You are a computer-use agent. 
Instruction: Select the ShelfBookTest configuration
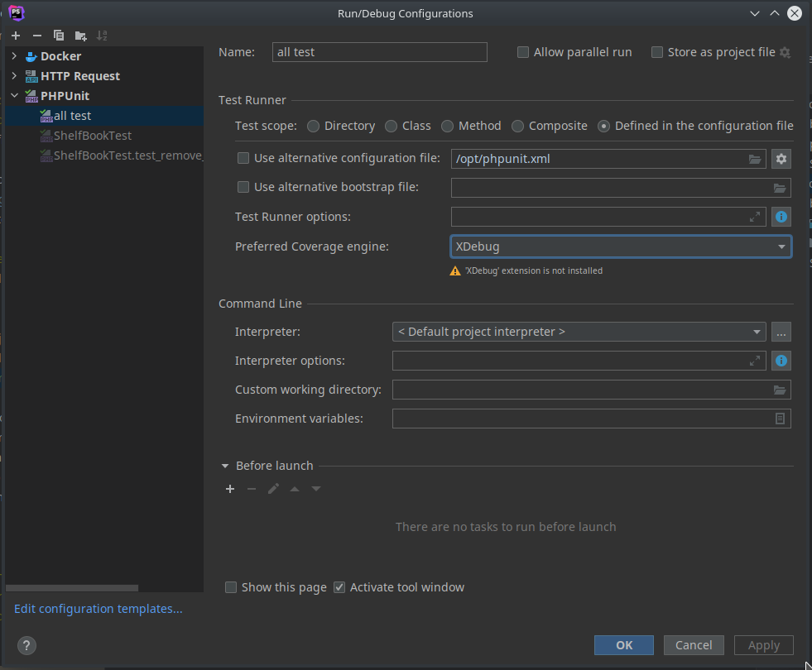coord(104,136)
